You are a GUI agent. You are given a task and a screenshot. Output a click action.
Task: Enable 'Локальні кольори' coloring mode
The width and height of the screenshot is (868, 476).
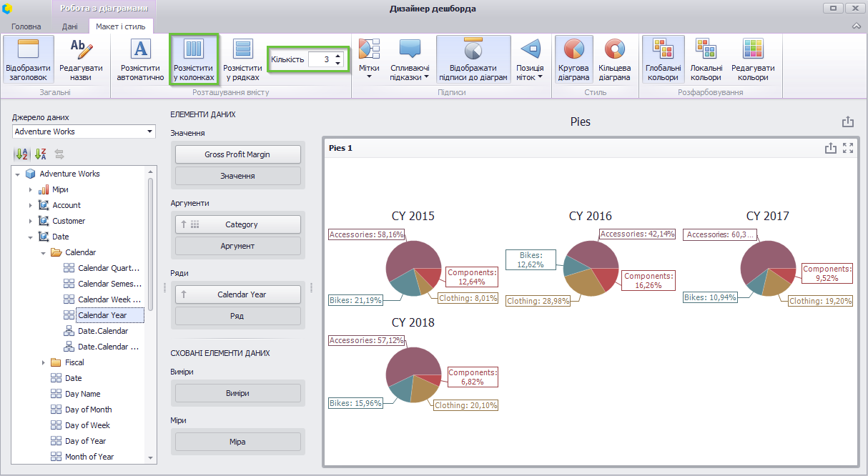pos(706,59)
